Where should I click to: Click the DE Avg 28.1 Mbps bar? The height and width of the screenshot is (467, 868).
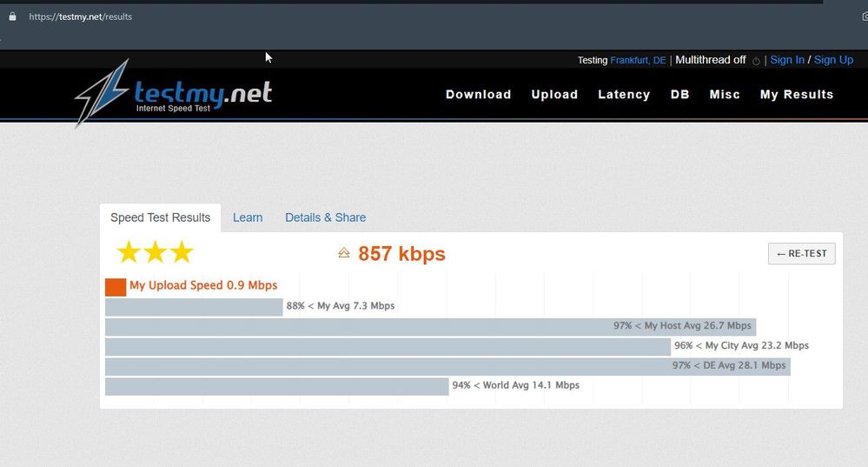[447, 367]
